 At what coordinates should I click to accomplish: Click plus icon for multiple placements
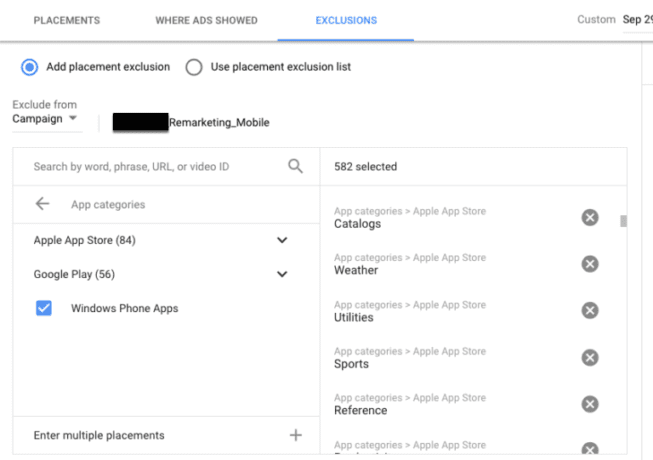tap(295, 435)
